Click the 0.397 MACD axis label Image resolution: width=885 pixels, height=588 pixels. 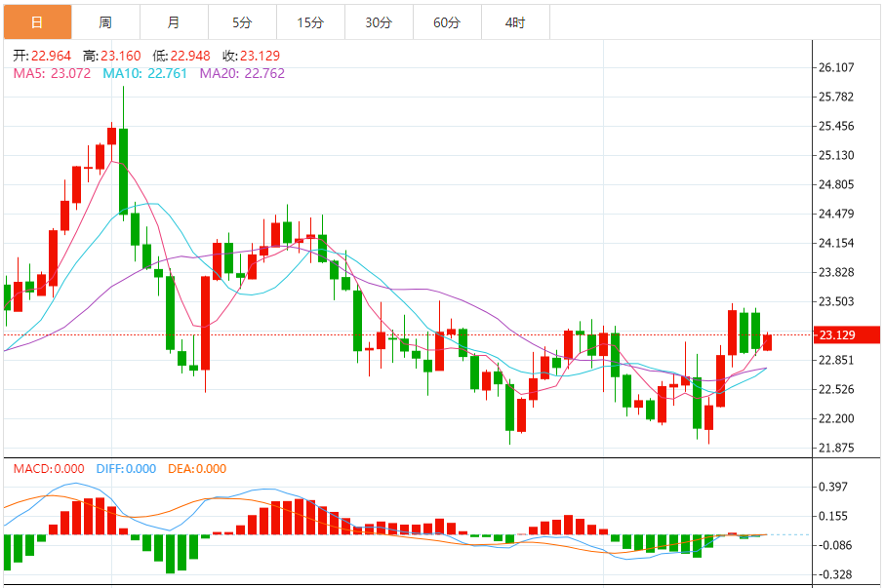point(833,487)
